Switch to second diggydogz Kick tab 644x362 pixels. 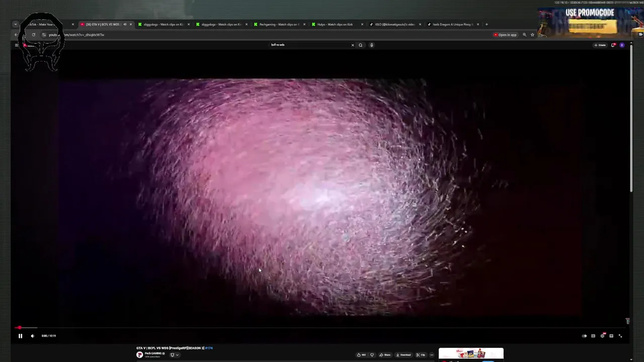[x=221, y=24]
